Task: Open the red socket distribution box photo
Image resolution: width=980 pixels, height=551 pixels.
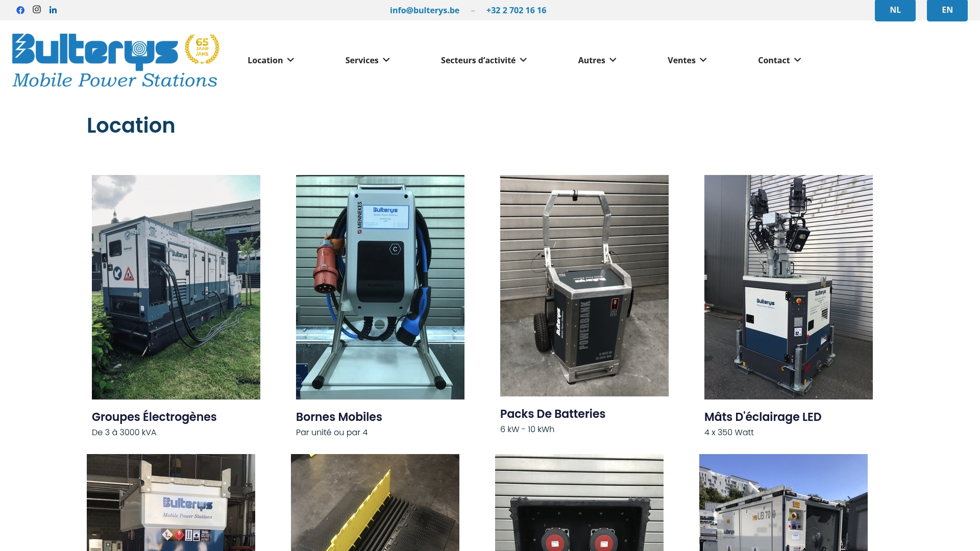Action: pyautogui.click(x=579, y=503)
